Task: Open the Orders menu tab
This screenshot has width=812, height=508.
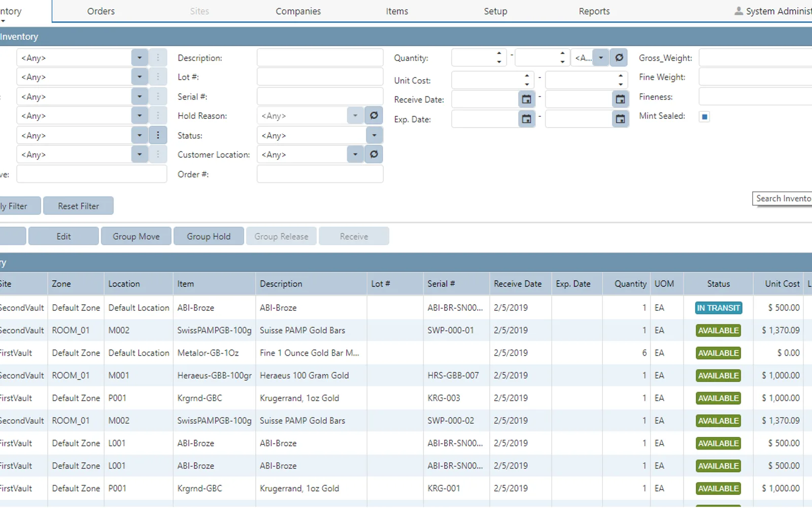Action: (101, 11)
